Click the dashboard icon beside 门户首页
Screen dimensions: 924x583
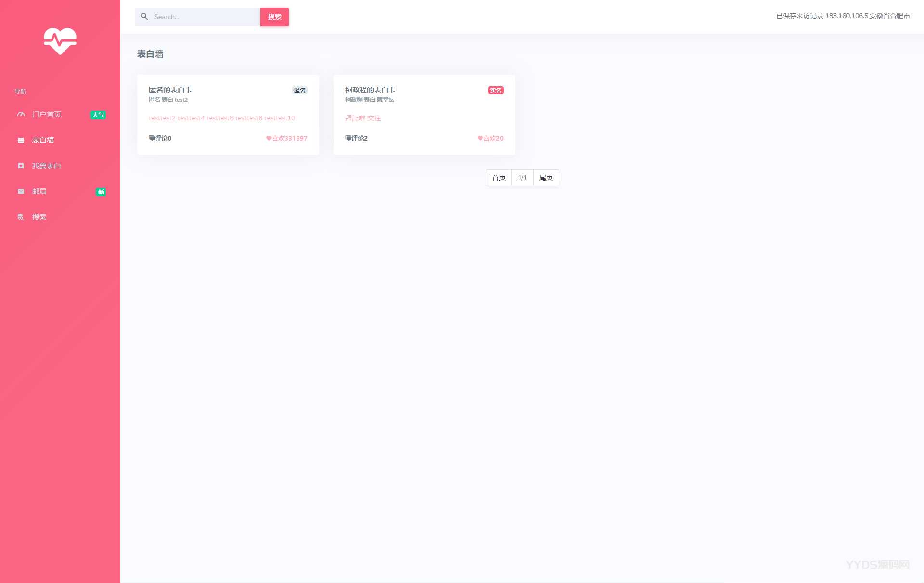(x=21, y=115)
